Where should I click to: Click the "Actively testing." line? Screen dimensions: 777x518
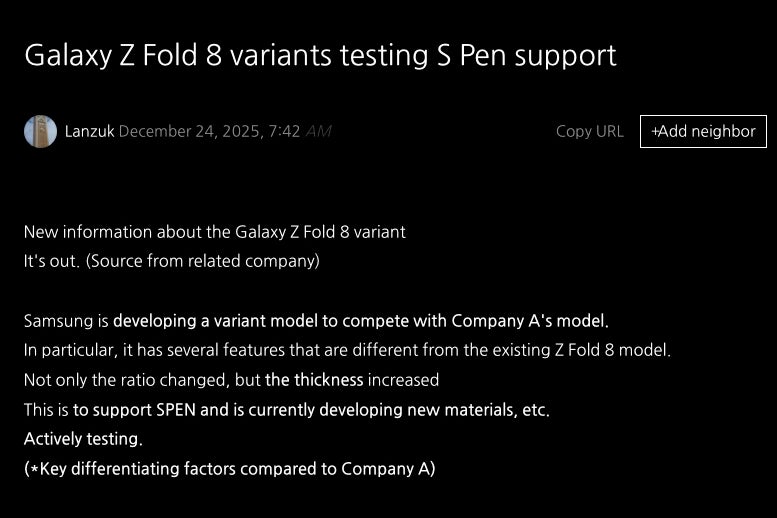[x=83, y=439]
